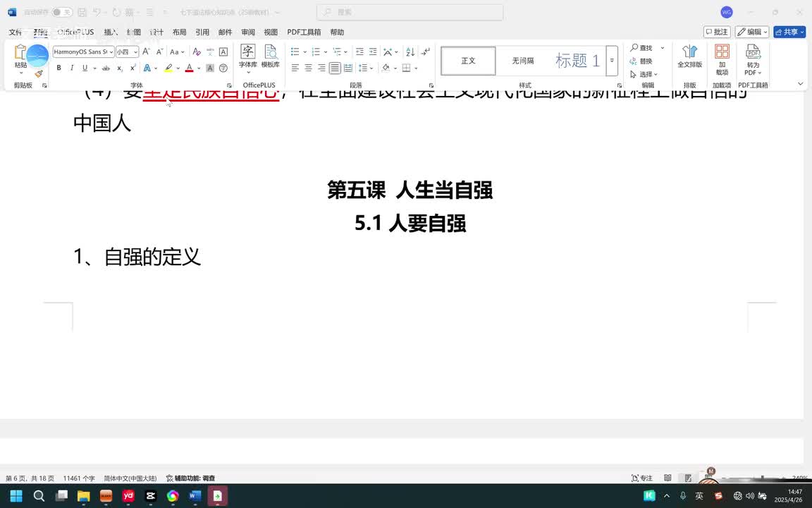
Task: Toggle justify alignment
Action: pos(335,68)
